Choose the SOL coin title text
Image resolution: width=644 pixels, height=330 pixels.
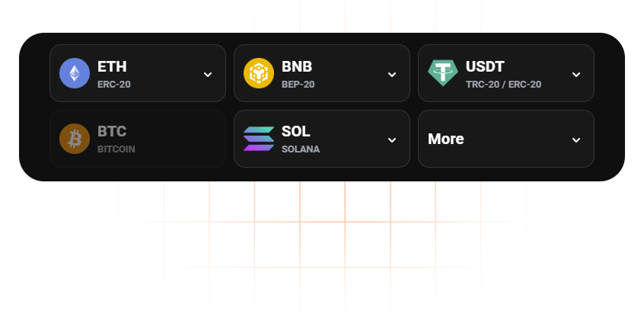[296, 131]
